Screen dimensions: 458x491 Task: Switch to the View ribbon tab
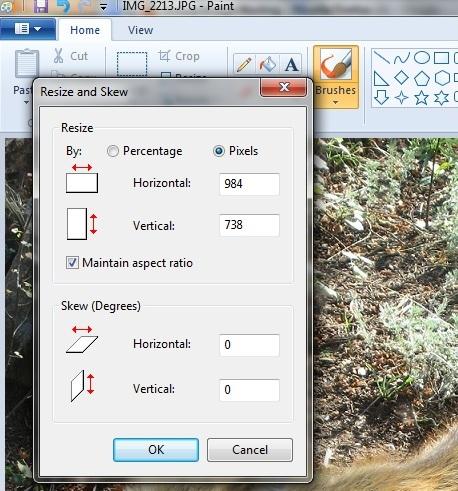click(x=140, y=30)
